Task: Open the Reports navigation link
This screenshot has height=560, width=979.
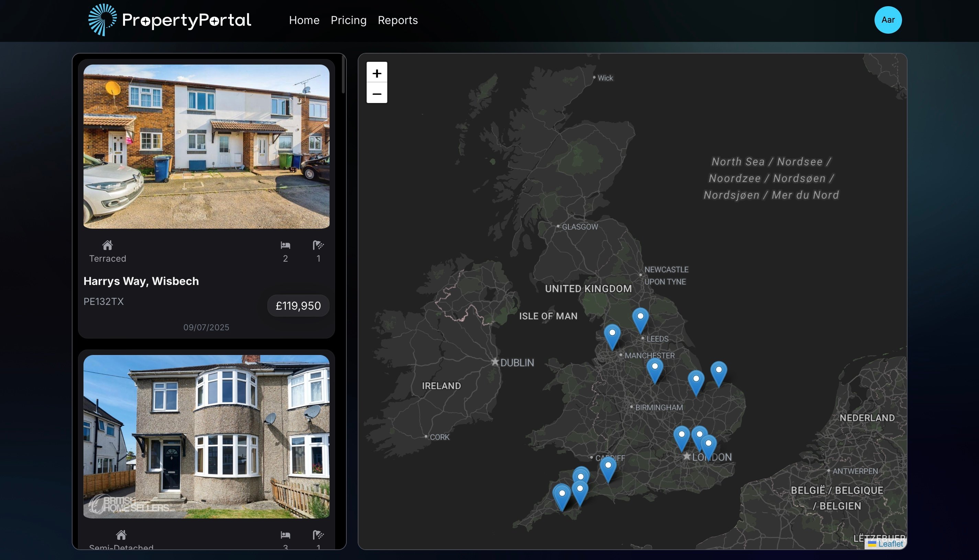Action: click(398, 20)
